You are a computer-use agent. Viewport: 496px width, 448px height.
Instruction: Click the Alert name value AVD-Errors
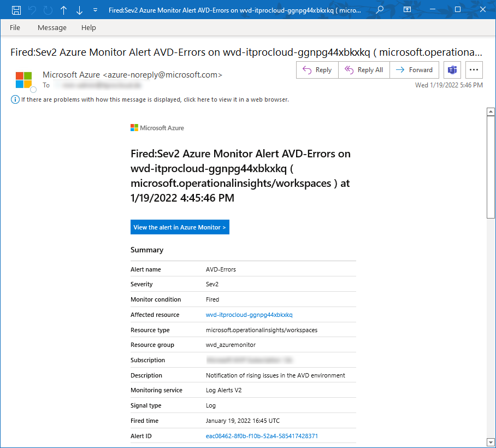point(221,269)
